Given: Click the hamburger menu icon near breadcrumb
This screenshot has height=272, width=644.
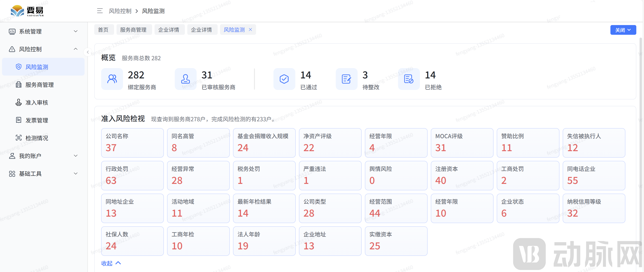Looking at the screenshot, I should (100, 11).
